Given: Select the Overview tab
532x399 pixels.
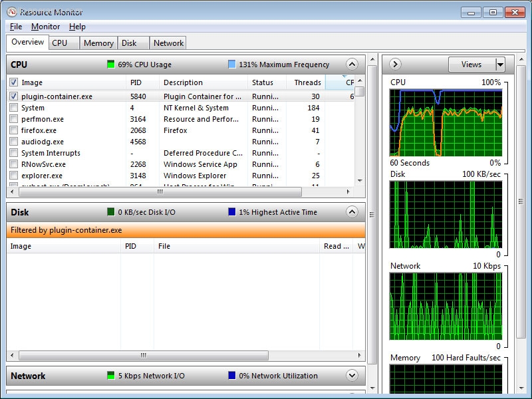Looking at the screenshot, I should pyautogui.click(x=27, y=42).
